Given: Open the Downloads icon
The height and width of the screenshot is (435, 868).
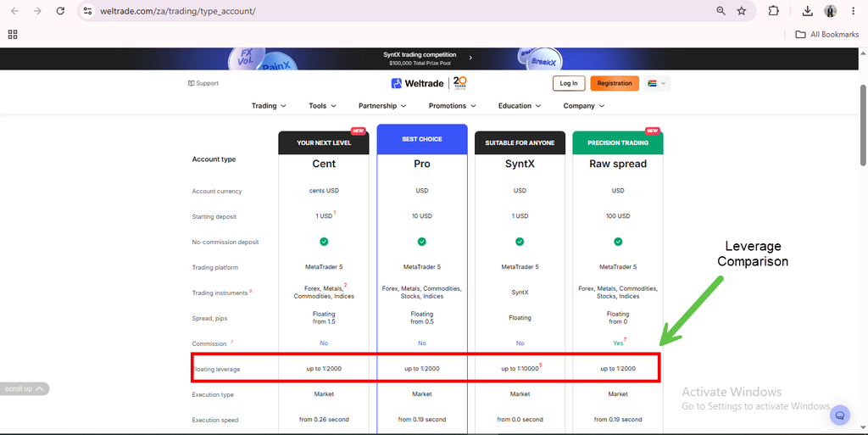Looking at the screenshot, I should [808, 11].
